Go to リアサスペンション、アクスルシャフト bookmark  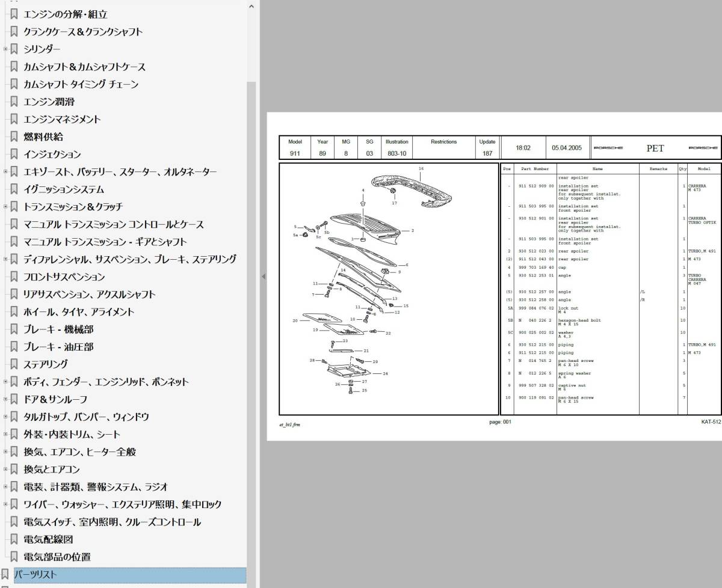89,294
